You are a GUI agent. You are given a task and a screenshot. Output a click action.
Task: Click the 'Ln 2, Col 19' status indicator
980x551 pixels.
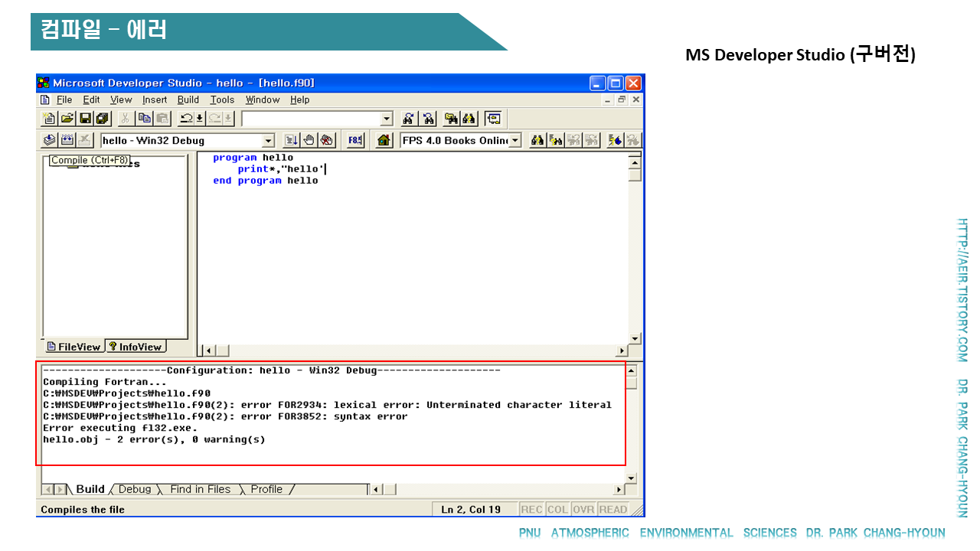pos(474,510)
